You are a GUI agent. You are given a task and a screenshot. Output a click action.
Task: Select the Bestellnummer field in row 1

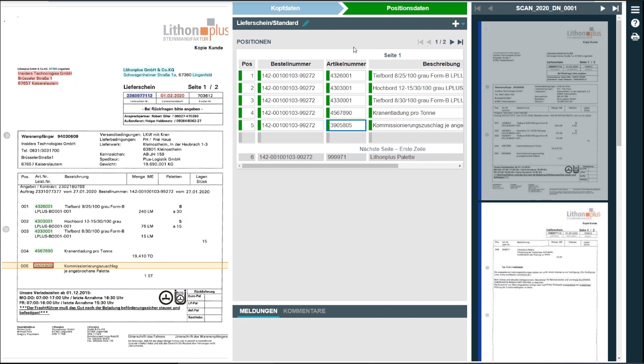[x=291, y=76]
